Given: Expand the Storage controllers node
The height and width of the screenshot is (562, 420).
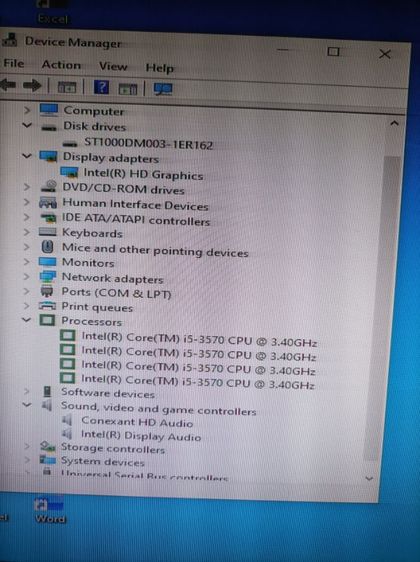Looking at the screenshot, I should pos(27,446).
